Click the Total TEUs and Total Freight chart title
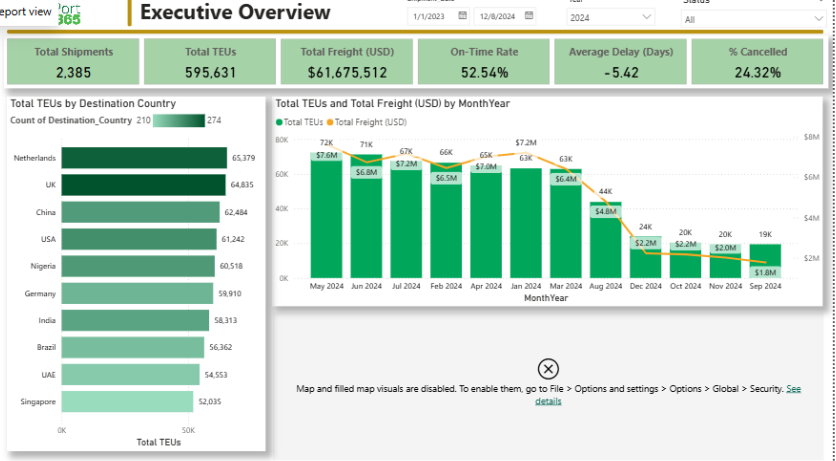The height and width of the screenshot is (461, 836). 392,103
